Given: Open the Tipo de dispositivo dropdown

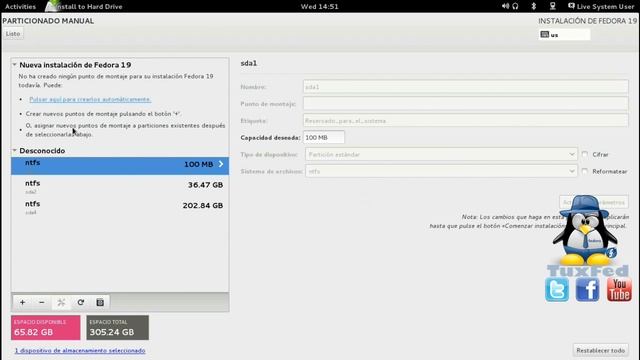Looking at the screenshot, I should [x=441, y=154].
